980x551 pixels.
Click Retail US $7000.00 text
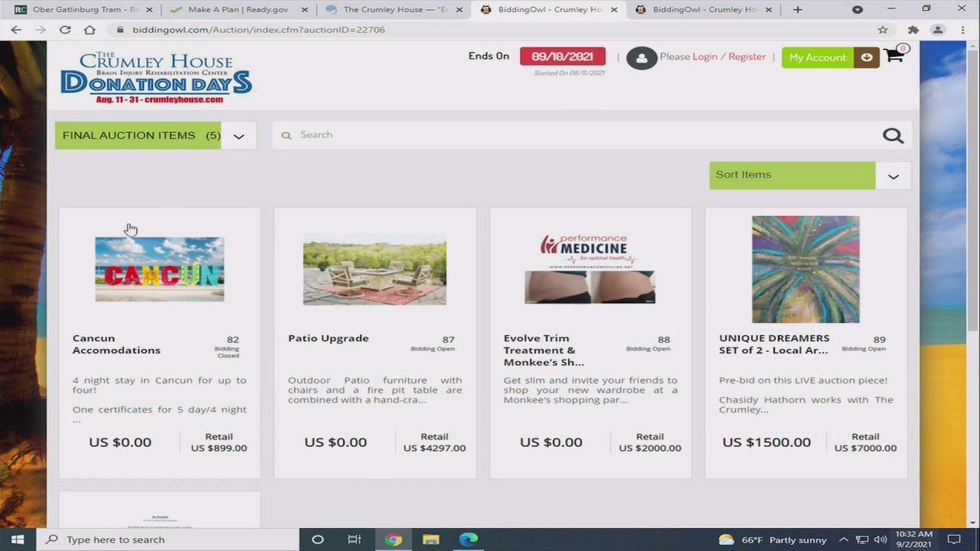click(865, 442)
